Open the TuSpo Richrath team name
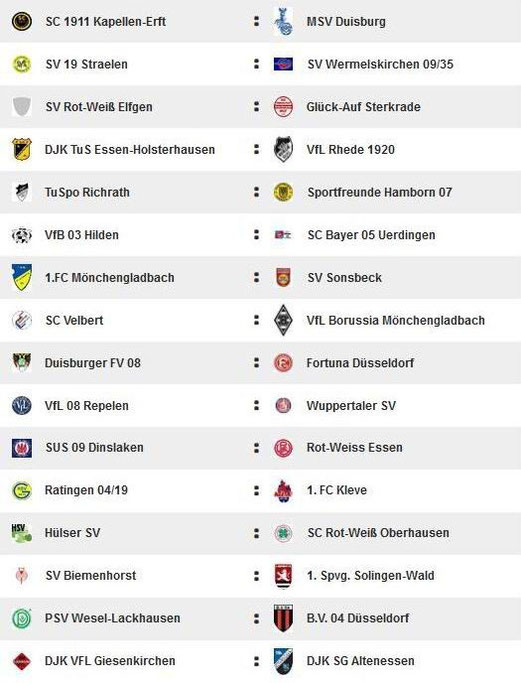The height and width of the screenshot is (683, 521). pyautogui.click(x=87, y=193)
